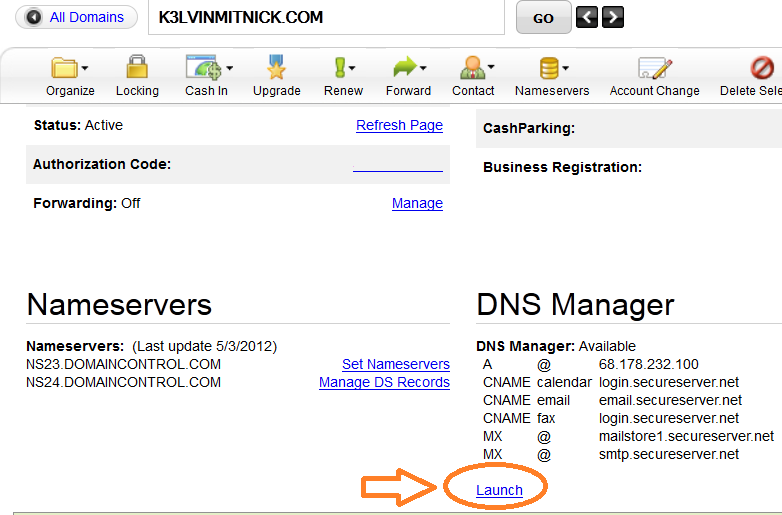The width and height of the screenshot is (782, 515).
Task: Click the Status: Active text
Action: pos(78,125)
